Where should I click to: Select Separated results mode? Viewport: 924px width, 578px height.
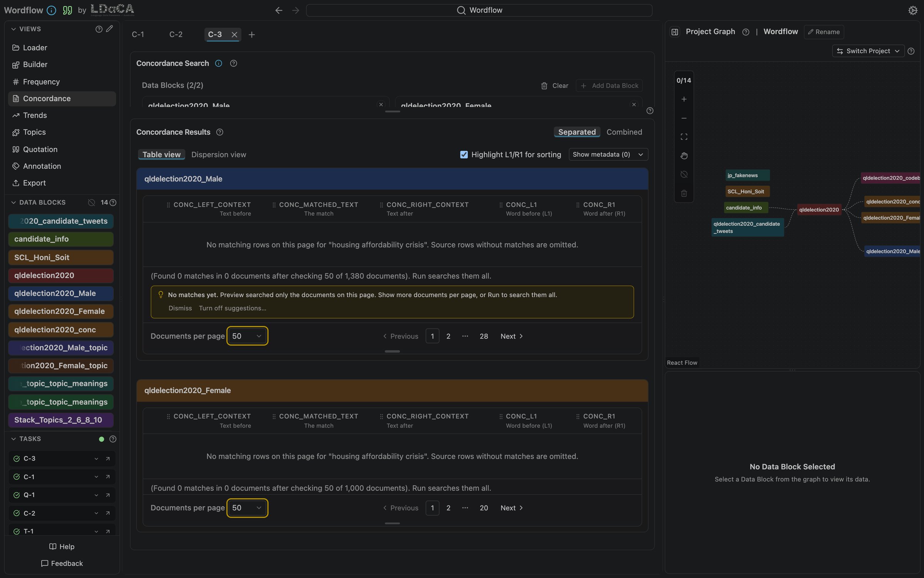577,132
